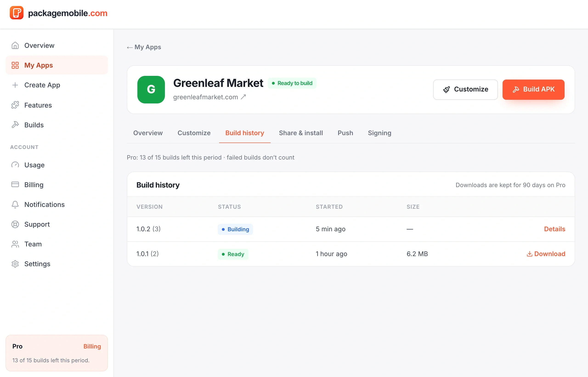Click the Ready status badge for 1.0.1
588x377 pixels.
pos(233,254)
